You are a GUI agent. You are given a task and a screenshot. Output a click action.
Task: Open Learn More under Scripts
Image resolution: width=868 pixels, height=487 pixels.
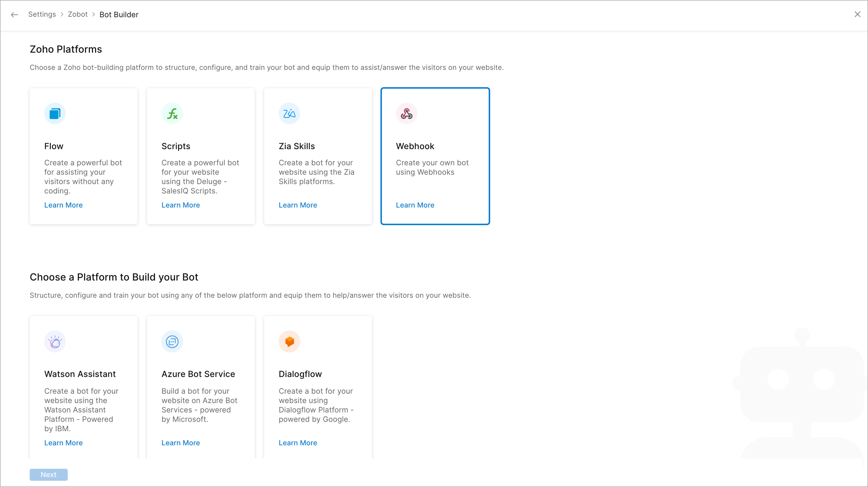(181, 205)
